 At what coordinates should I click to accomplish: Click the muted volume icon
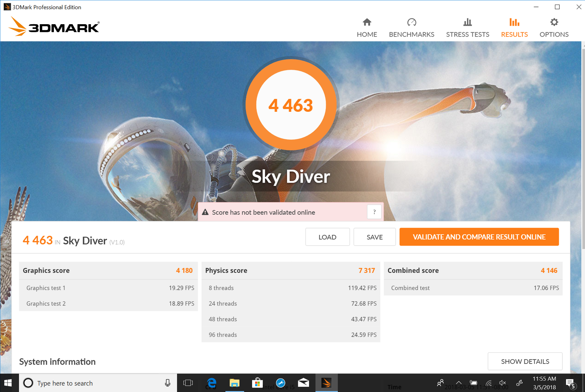503,383
